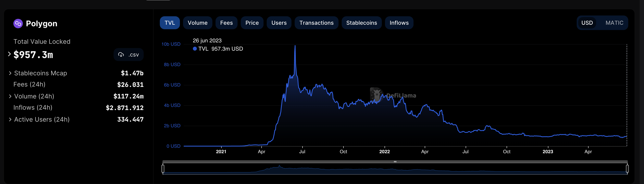Expand the Total Value Locked breakdown

pos(9,54)
